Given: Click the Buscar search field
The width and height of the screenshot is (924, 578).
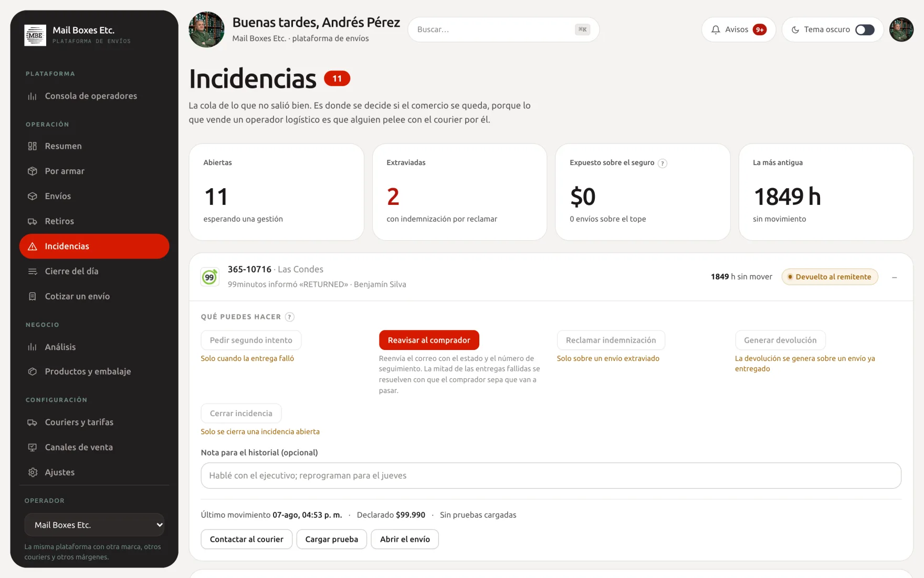Looking at the screenshot, I should click(x=503, y=29).
